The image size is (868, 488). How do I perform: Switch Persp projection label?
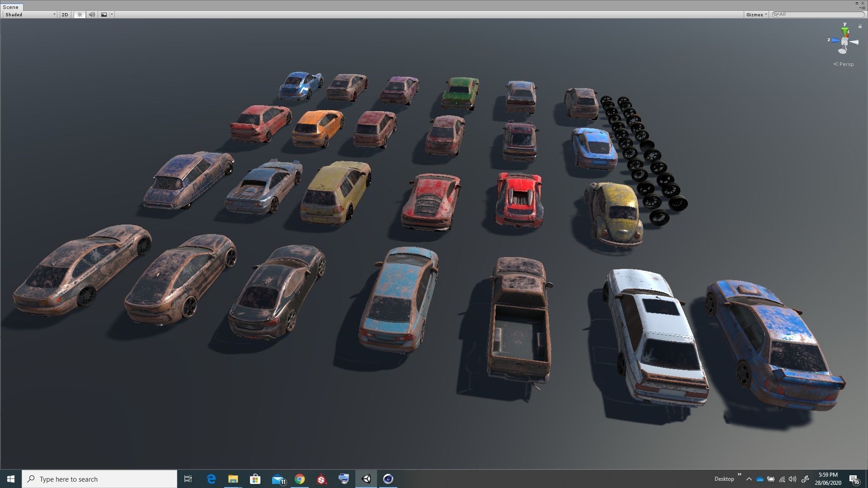click(x=844, y=64)
